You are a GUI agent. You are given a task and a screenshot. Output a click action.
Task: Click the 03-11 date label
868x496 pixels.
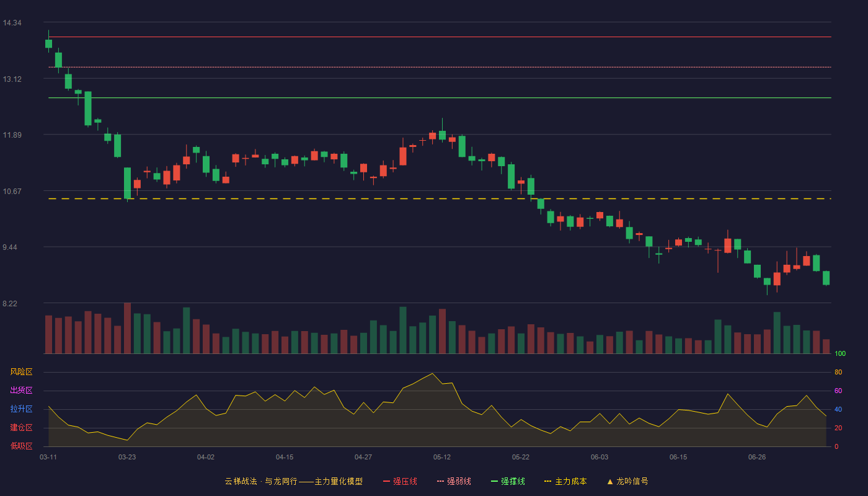pyautogui.click(x=48, y=457)
